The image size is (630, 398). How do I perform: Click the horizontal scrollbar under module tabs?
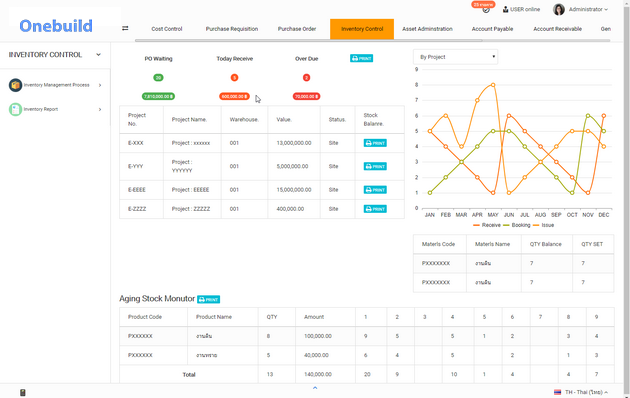309,41
